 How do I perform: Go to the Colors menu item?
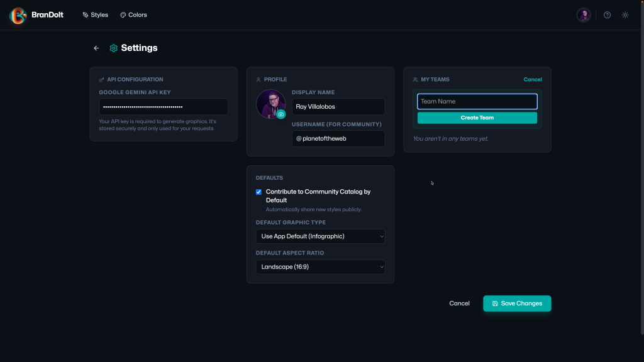click(133, 15)
